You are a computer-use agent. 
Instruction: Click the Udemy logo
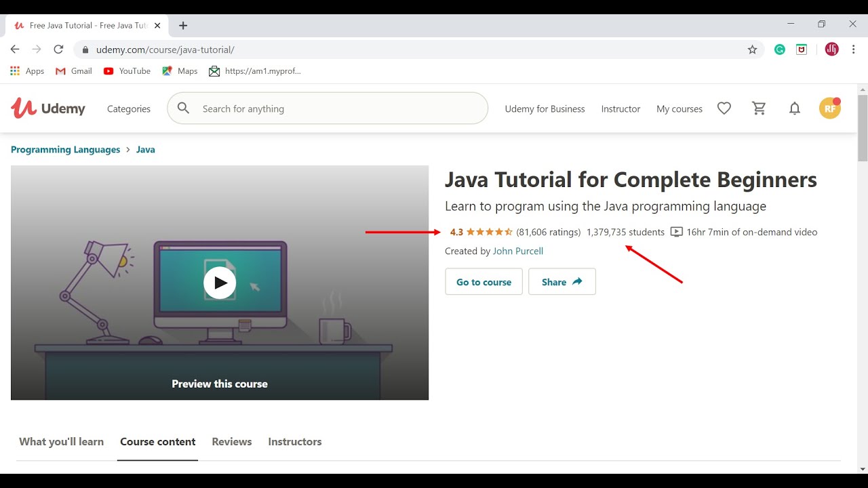pos(48,108)
